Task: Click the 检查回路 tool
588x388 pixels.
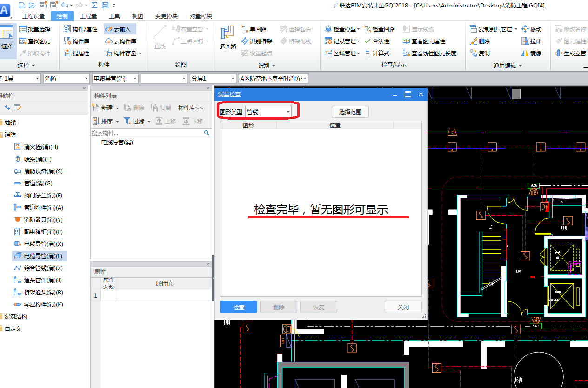Action: [380, 29]
